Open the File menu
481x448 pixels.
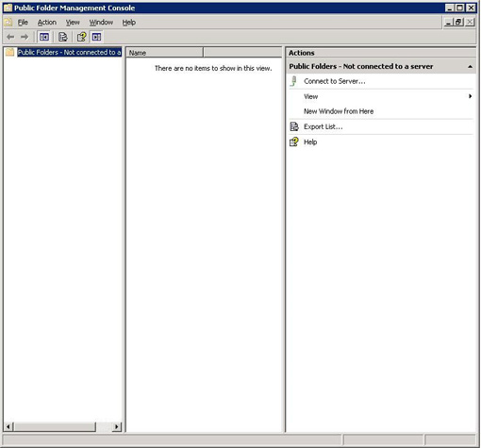click(23, 23)
